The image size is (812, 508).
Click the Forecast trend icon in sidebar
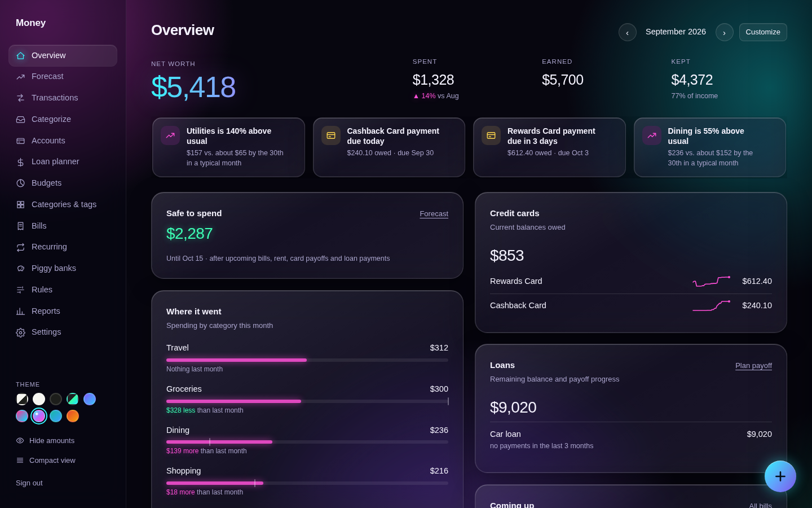(21, 77)
